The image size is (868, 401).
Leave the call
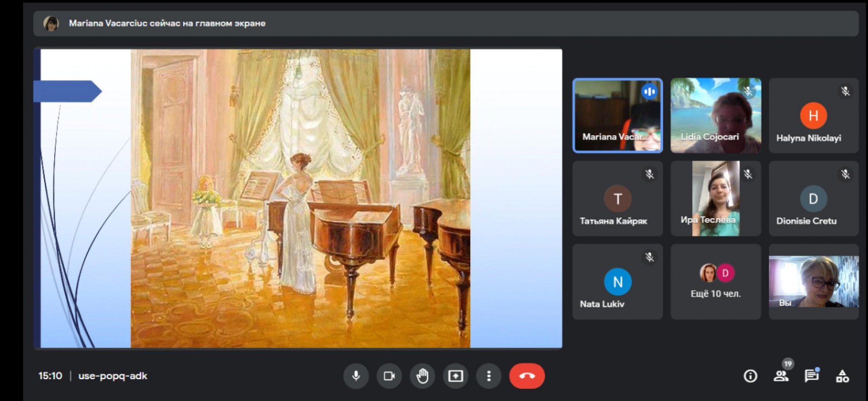tap(527, 376)
